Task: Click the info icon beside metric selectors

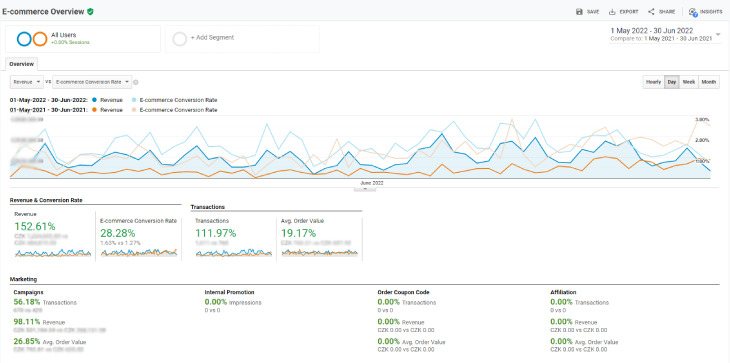Action: [x=136, y=82]
